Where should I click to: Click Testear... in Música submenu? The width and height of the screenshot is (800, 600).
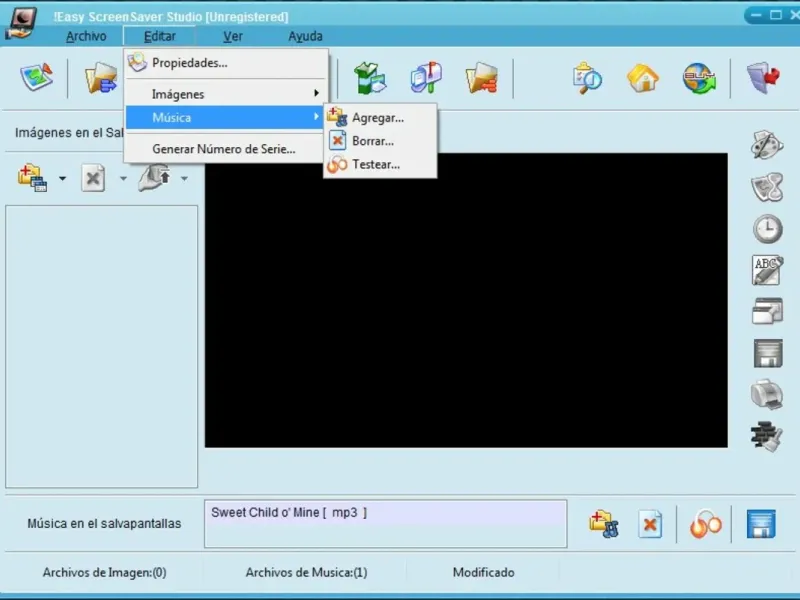(x=380, y=164)
